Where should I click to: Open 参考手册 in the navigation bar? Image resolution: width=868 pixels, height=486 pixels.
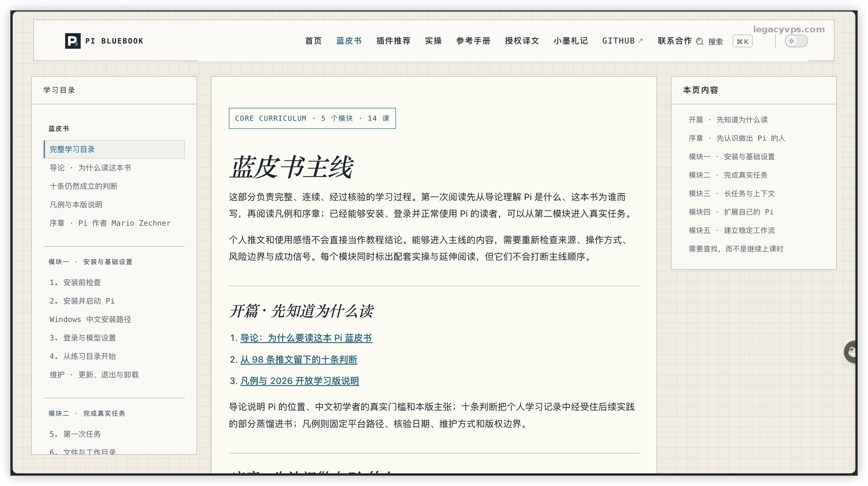coord(473,41)
